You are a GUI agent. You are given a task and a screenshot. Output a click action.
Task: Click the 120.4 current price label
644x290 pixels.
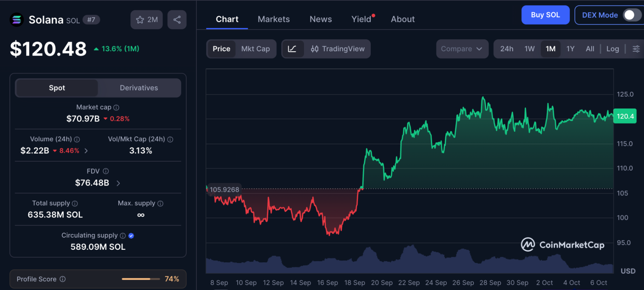tap(625, 116)
